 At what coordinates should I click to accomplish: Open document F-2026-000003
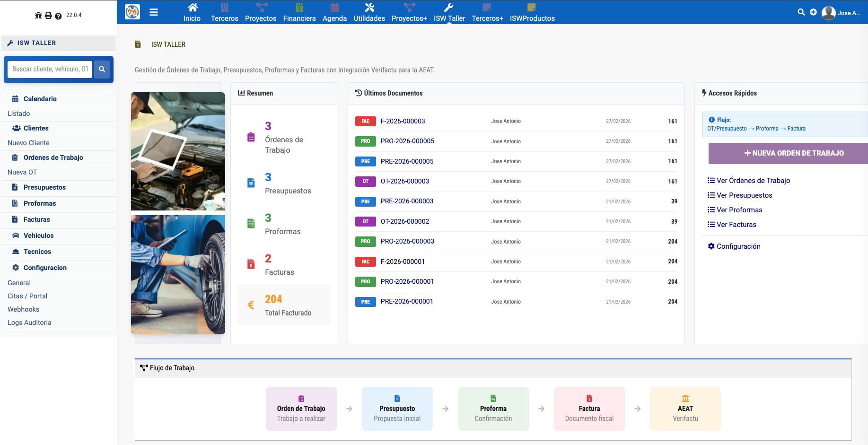[403, 121]
